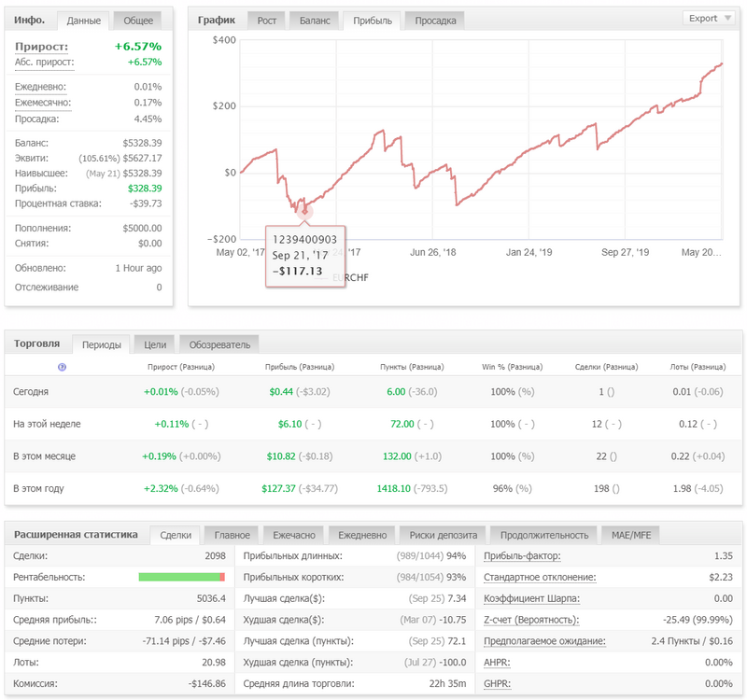The width and height of the screenshot is (747, 700).
Task: Click the Коэффициент Шарпа link
Action: point(531,599)
